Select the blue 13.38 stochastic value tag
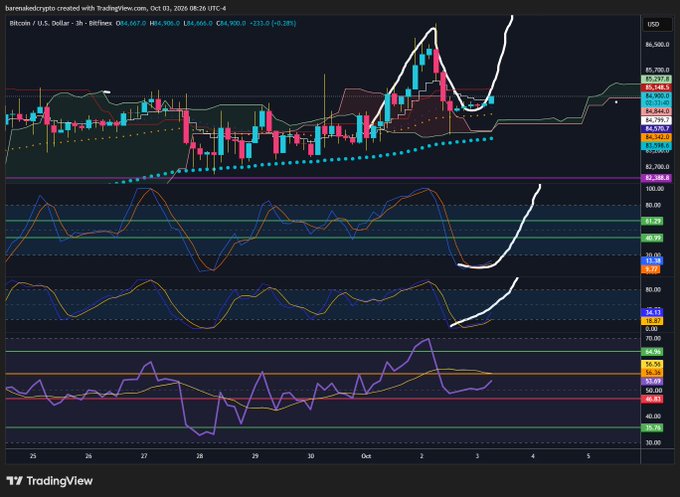The image size is (680, 497). coord(651,261)
